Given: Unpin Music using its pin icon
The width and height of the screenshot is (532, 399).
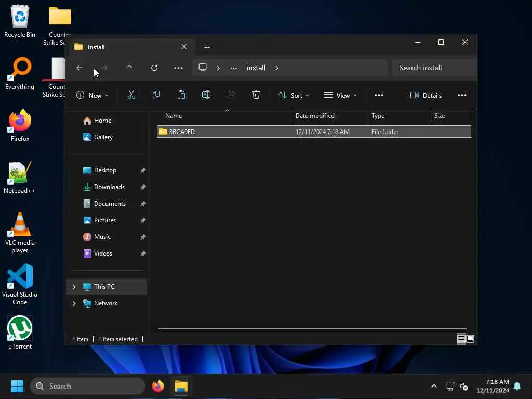Looking at the screenshot, I should (x=143, y=237).
